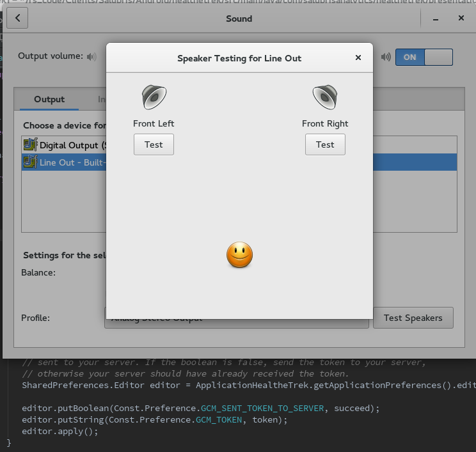Image resolution: width=476 pixels, height=452 pixels.
Task: Click the Digital Output sound card icon
Action: (x=30, y=144)
